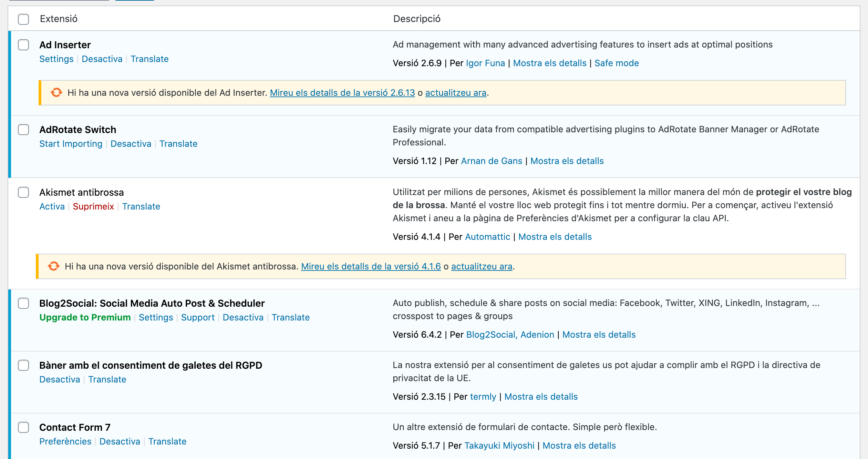
Task: Tick the Blog2Social plugin checkbox
Action: (x=23, y=303)
